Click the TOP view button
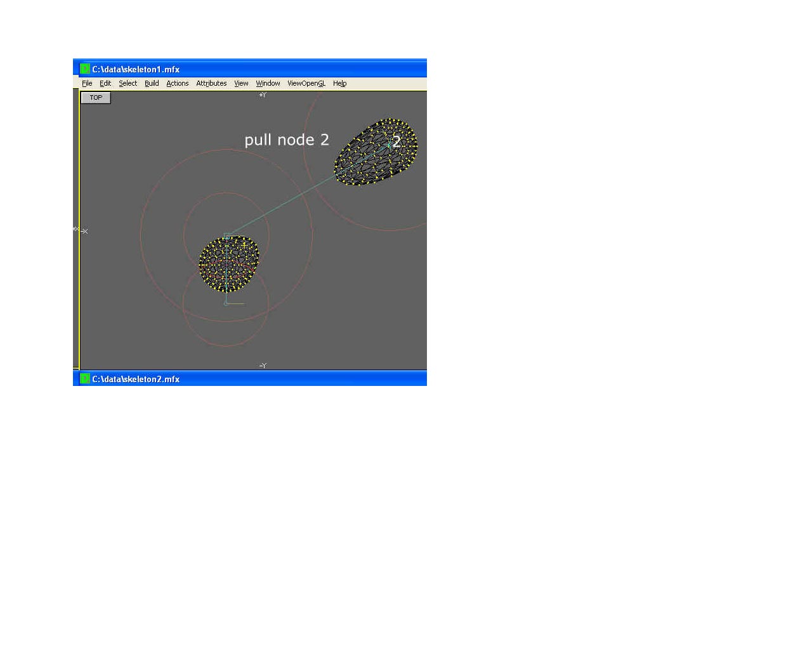The image size is (812, 650). pyautogui.click(x=96, y=98)
